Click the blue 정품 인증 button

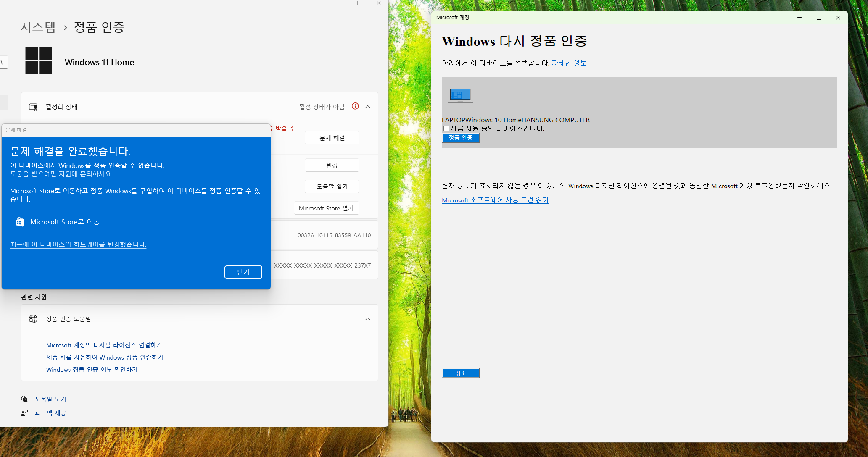click(x=460, y=138)
